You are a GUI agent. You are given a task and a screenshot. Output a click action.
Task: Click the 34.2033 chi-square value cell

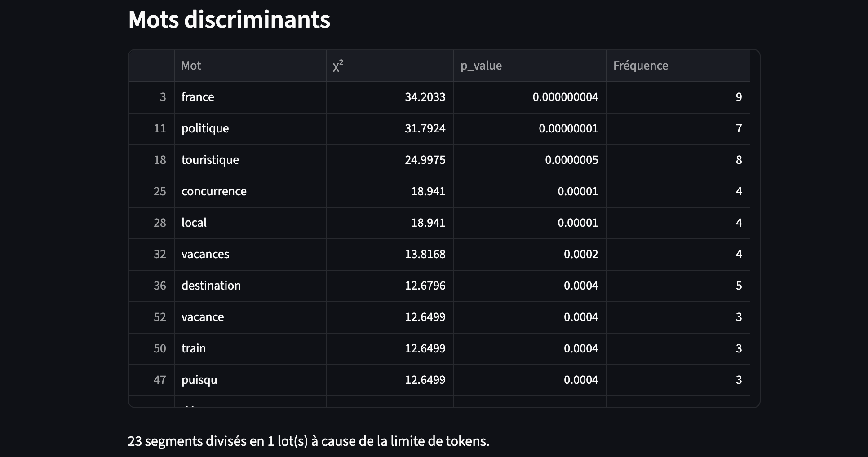pos(390,97)
